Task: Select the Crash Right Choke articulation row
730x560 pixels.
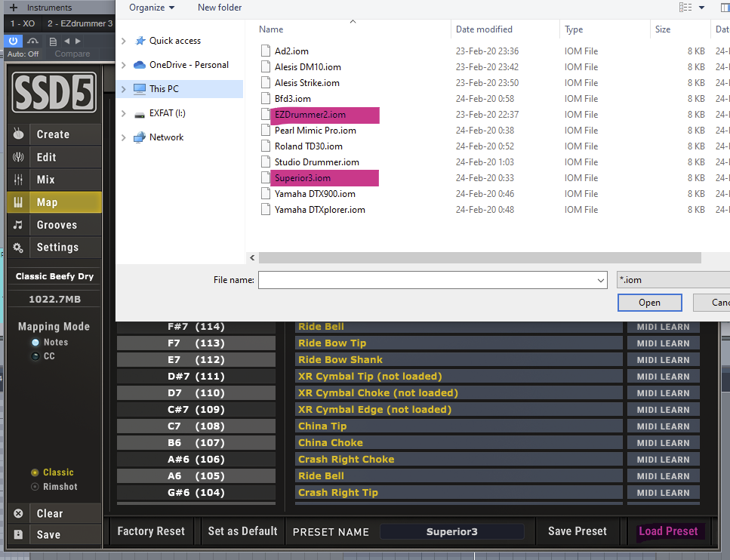Action: click(x=458, y=460)
